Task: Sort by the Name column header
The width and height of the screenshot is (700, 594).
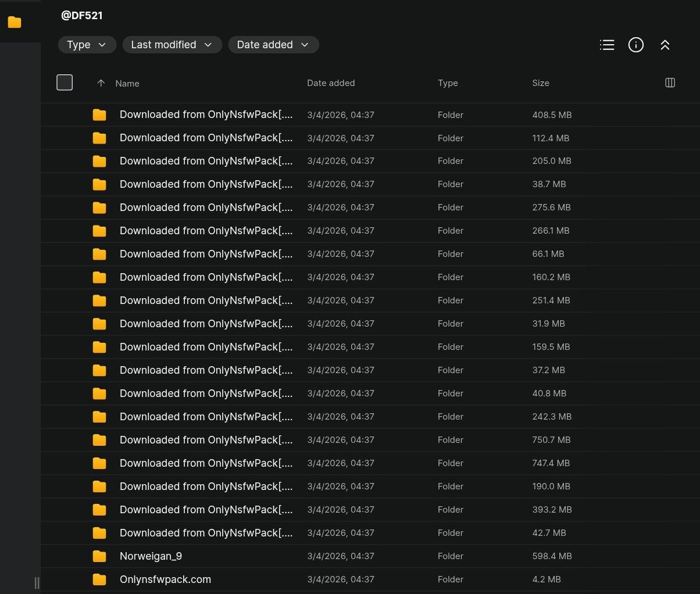Action: click(127, 83)
